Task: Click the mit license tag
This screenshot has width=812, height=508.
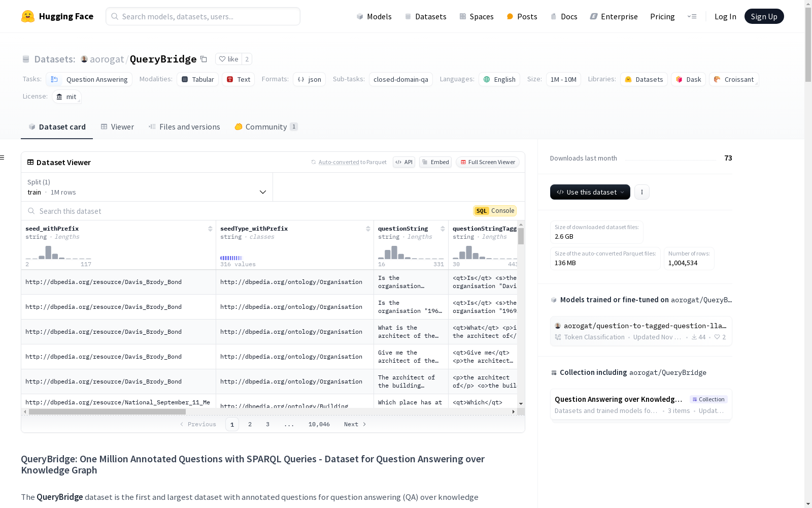Action: [66, 97]
